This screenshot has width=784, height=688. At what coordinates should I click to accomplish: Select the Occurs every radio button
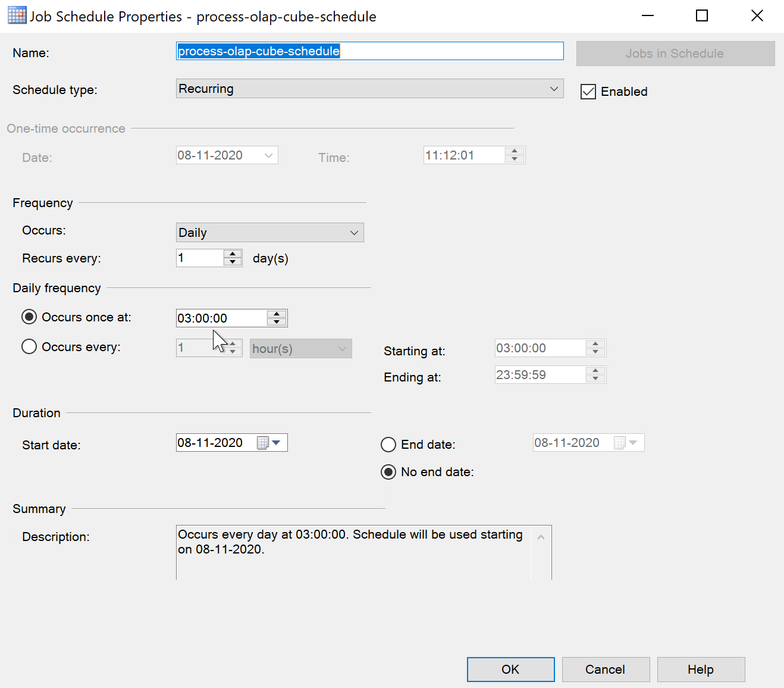click(x=29, y=346)
